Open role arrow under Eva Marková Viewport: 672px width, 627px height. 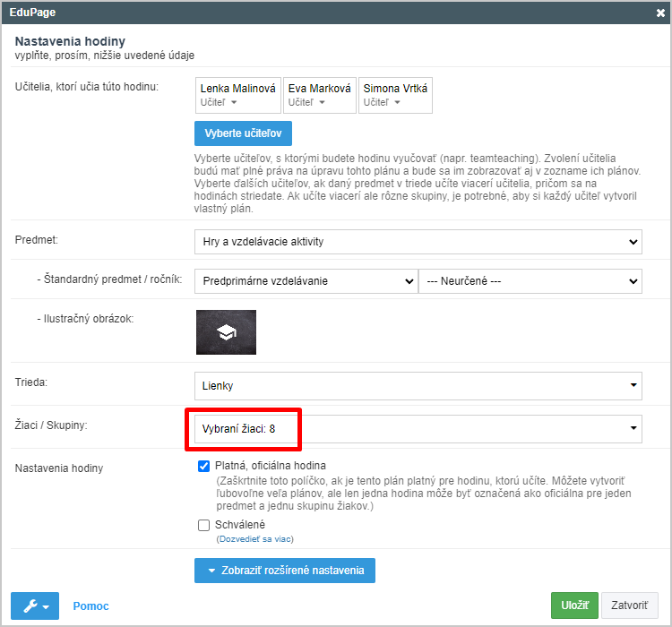tap(323, 102)
